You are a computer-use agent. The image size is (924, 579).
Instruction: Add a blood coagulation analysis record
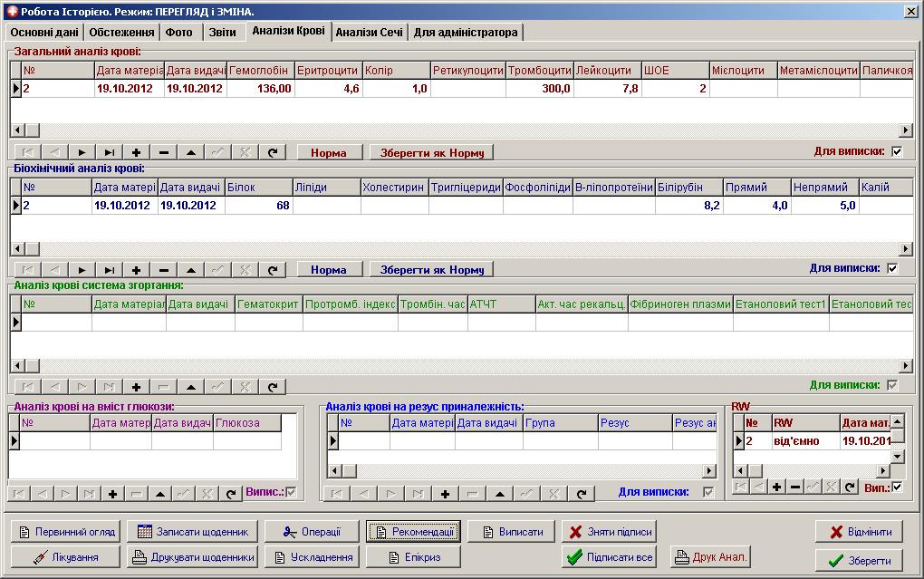tap(136, 387)
